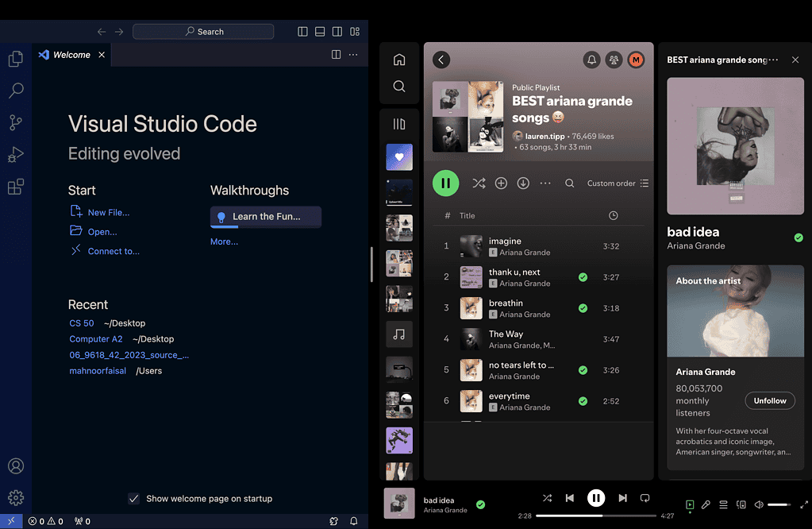Select the track 'thank u, next'
The height and width of the screenshot is (529, 812).
click(x=514, y=272)
